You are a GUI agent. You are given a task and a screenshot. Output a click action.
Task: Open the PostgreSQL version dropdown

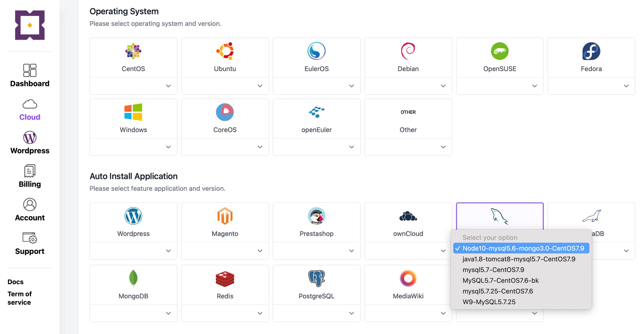coord(316,313)
